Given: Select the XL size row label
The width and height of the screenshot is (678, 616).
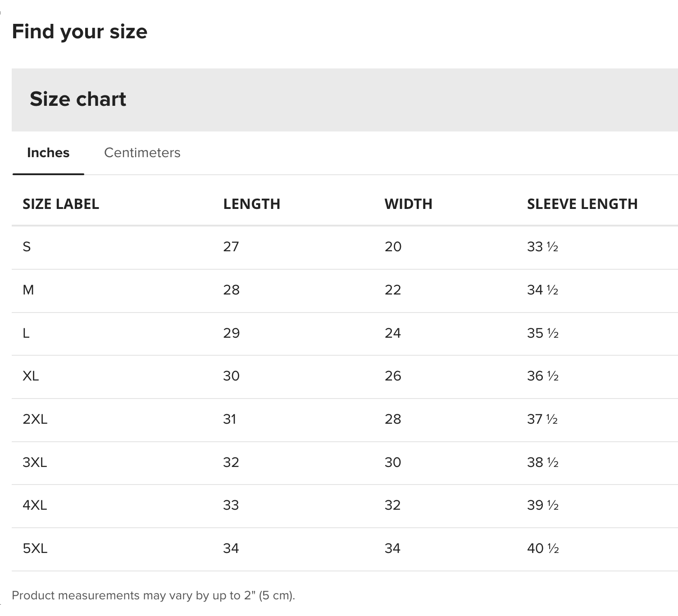Looking at the screenshot, I should pyautogui.click(x=31, y=376).
